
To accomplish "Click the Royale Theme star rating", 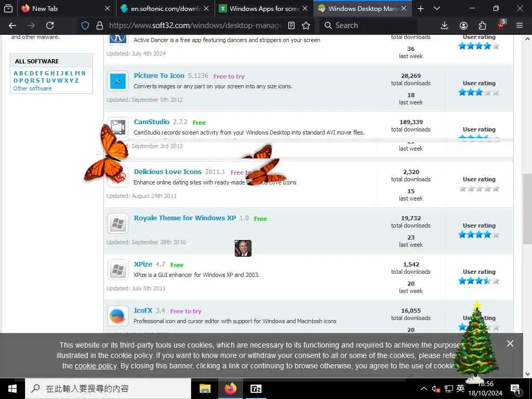I will (478, 234).
